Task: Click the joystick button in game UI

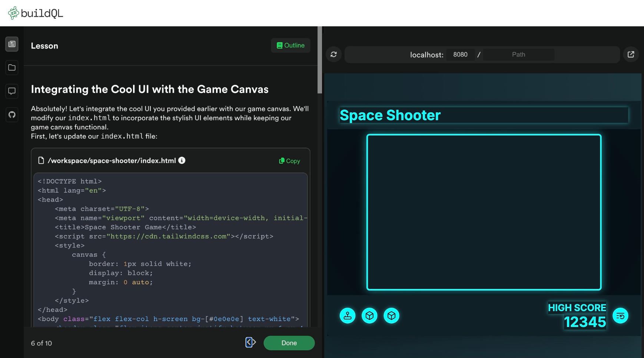Action: (348, 316)
